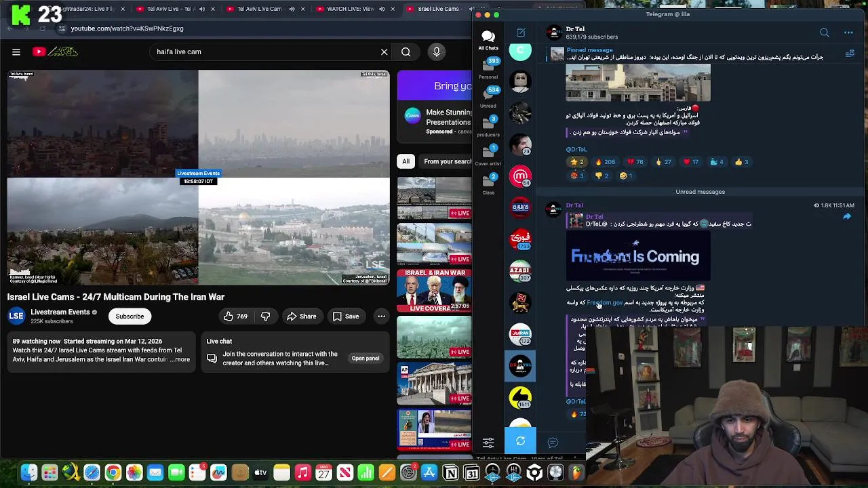Open Notion from the Dock

(x=450, y=472)
